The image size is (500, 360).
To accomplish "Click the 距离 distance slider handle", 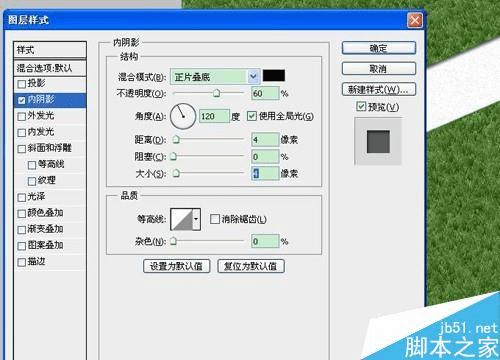I will 176,139.
